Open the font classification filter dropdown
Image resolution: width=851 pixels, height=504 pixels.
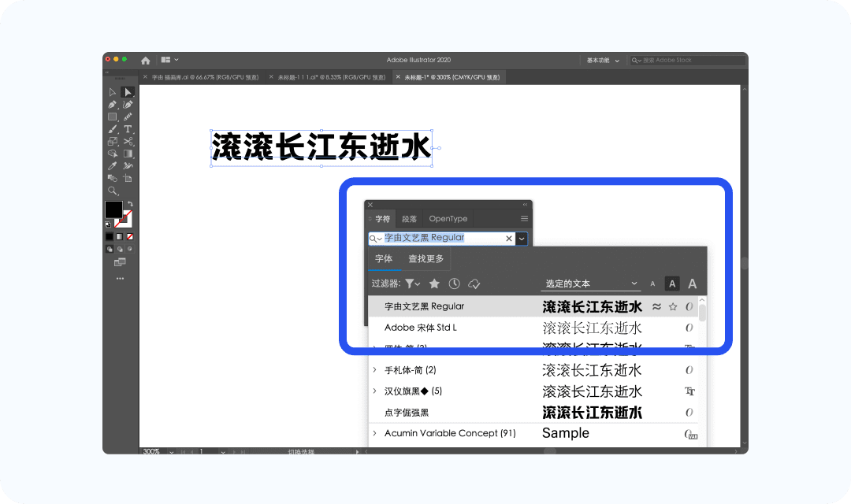pos(412,283)
